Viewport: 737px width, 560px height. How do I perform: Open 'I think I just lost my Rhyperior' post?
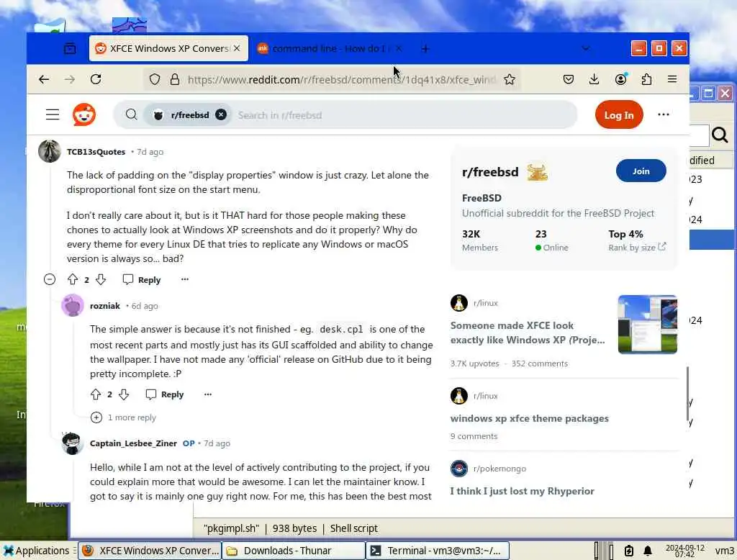point(523,491)
